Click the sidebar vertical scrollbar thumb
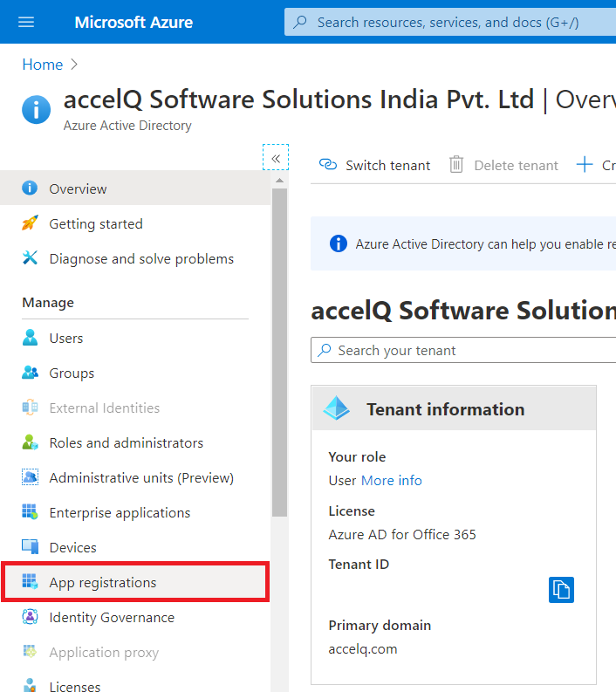Image resolution: width=616 pixels, height=692 pixels. pos(279,353)
